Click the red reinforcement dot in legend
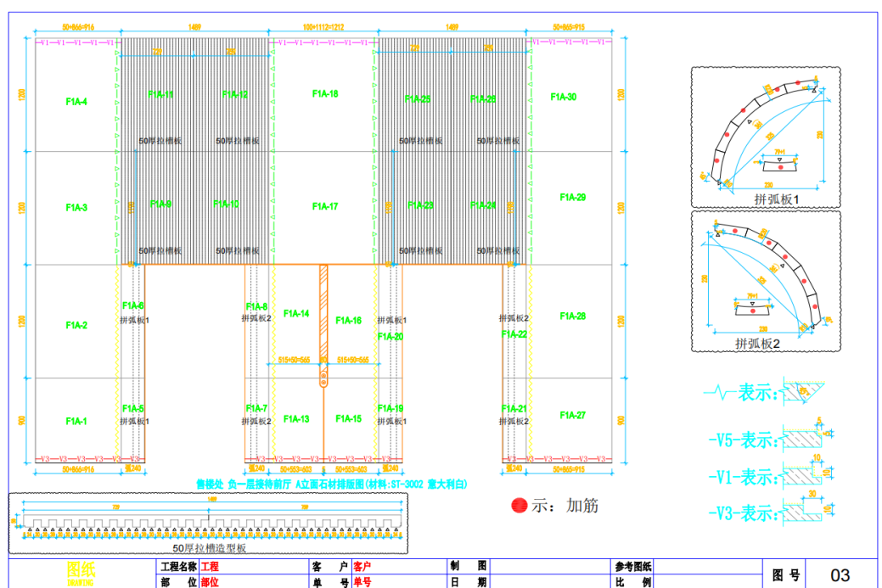 pyautogui.click(x=519, y=506)
